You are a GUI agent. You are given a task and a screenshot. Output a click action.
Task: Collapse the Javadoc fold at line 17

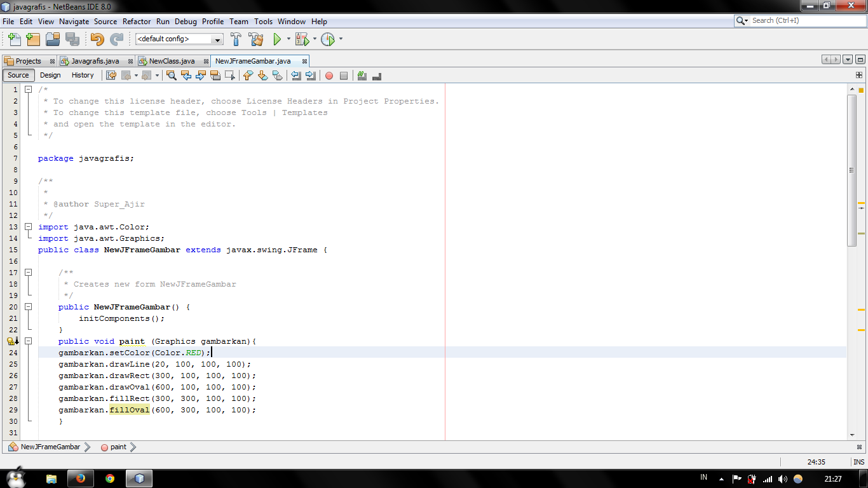(28, 273)
